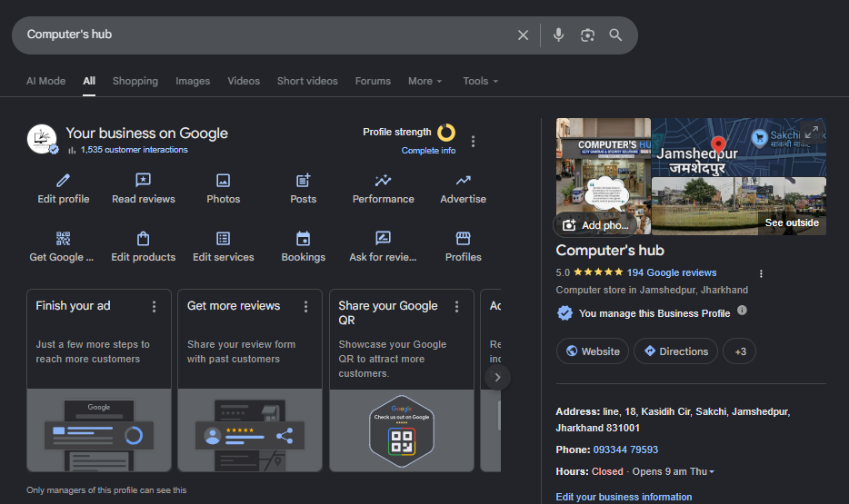The image size is (849, 504).
Task: Open the Shopping tab
Action: [x=135, y=81]
